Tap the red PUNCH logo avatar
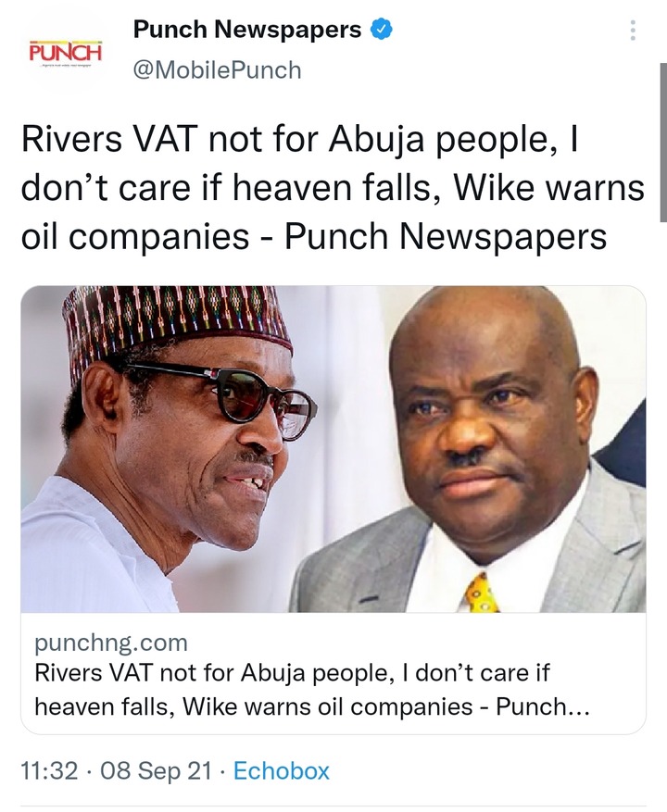667x812 pixels. [x=65, y=54]
